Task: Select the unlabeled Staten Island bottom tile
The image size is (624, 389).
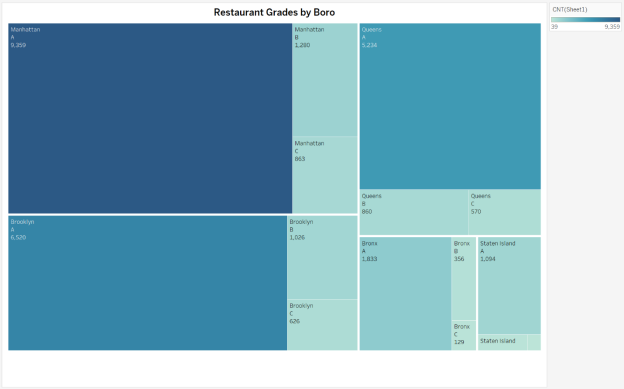Action: [503, 342]
